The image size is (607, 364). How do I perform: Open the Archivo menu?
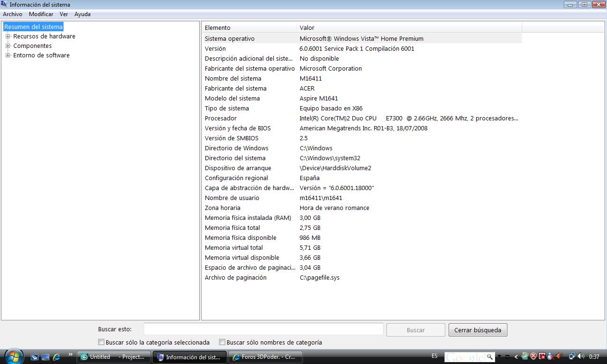click(12, 14)
